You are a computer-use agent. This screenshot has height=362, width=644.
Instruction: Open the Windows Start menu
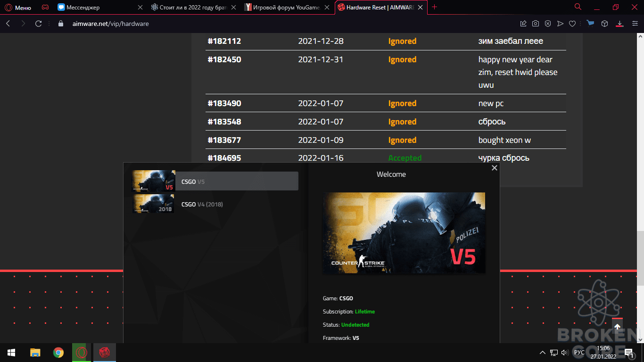11,352
